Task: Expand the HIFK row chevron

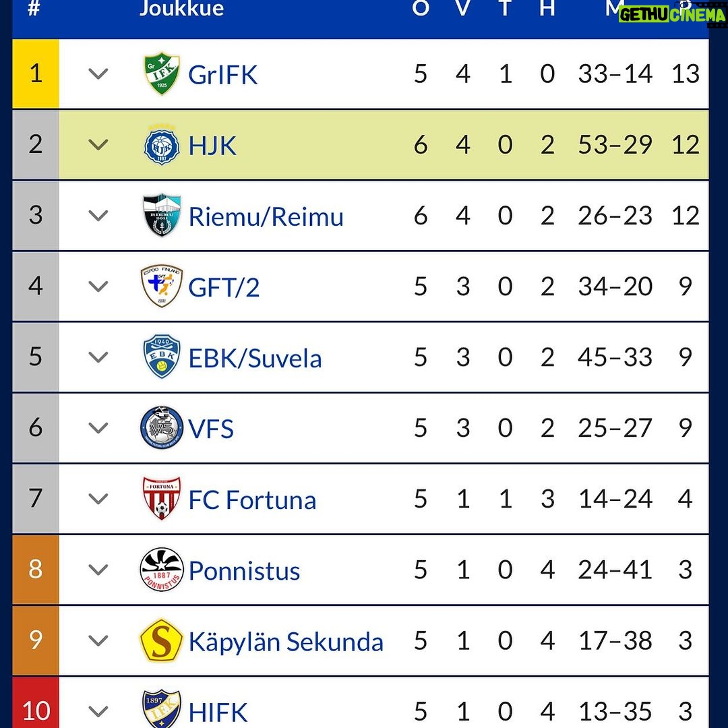Action: point(98,711)
